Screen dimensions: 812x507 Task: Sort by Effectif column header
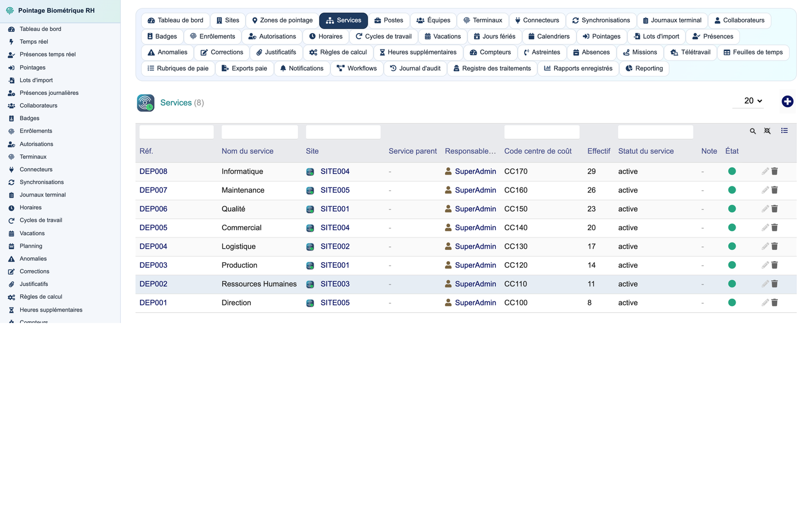tap(598, 151)
